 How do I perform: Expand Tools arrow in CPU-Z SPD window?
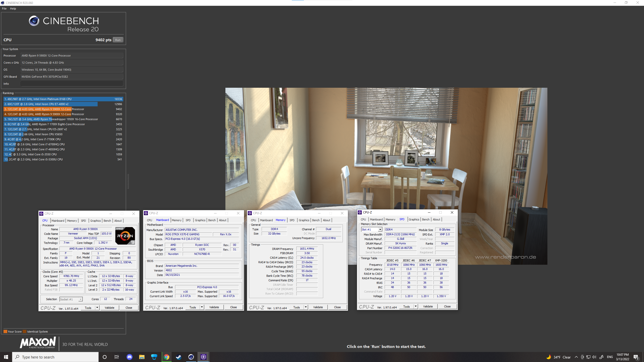416,306
